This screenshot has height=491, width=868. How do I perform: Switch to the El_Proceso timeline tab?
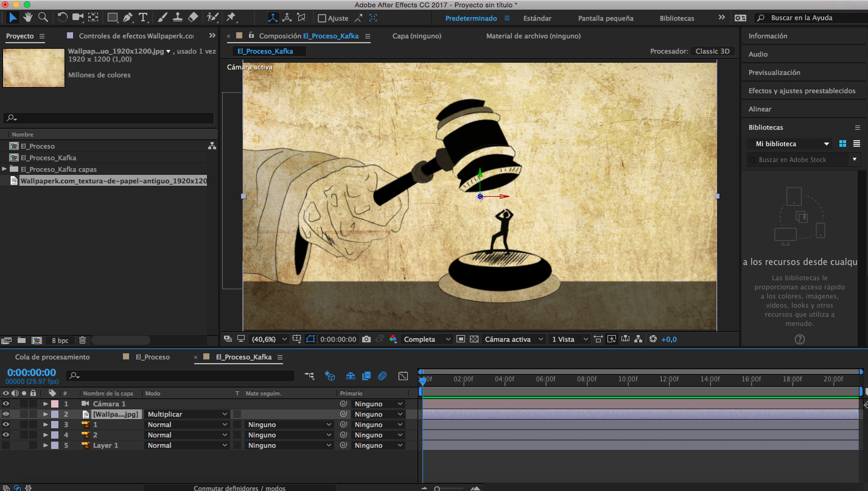tap(152, 357)
